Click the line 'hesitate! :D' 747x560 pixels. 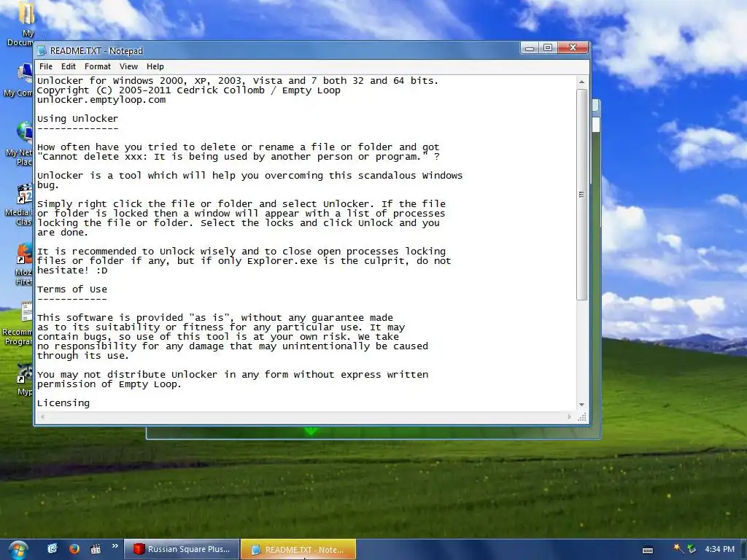72,271
